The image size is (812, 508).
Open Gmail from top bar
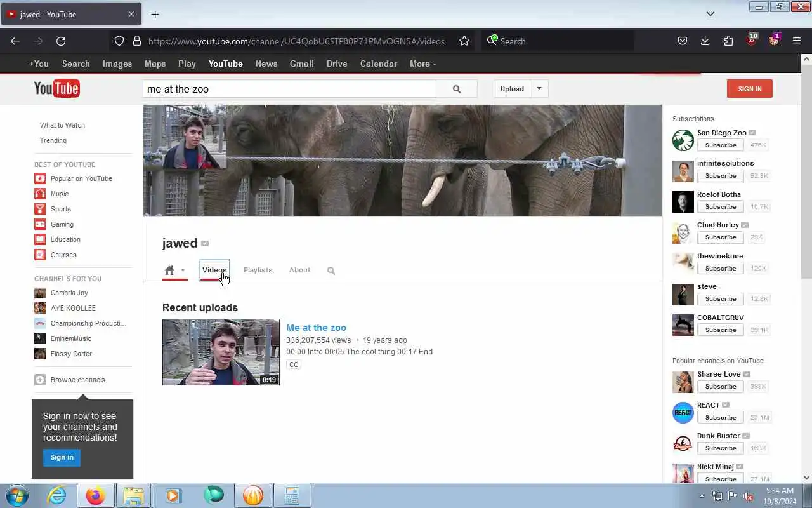[x=302, y=63]
